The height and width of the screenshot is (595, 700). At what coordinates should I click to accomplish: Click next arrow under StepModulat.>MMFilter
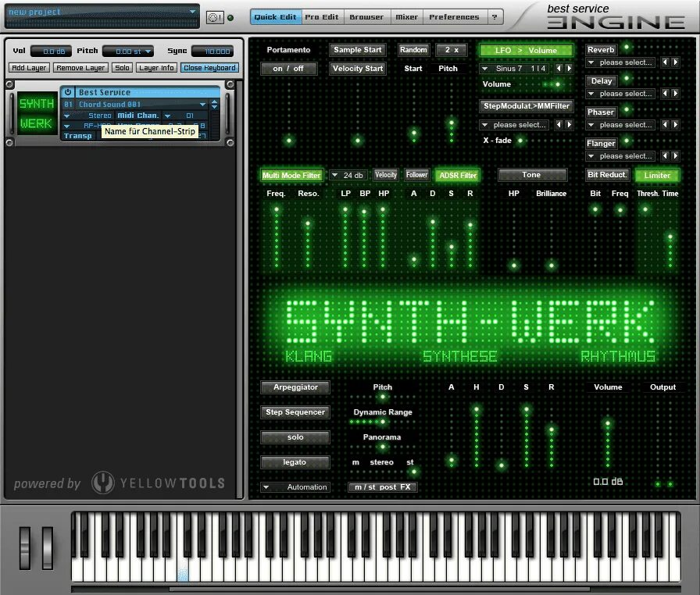[570, 124]
